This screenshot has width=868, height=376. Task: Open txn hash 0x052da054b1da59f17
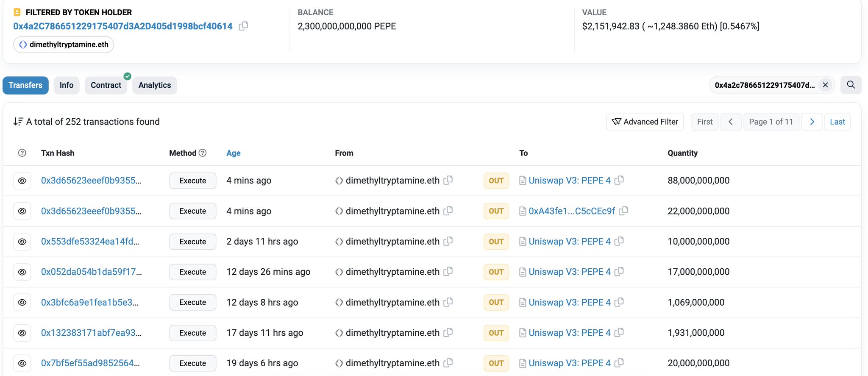tap(92, 272)
